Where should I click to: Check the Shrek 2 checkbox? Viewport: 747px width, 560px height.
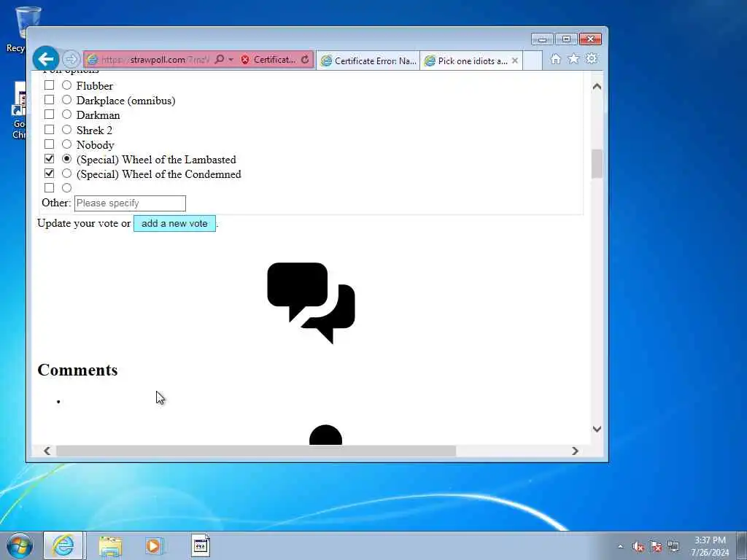tap(49, 130)
